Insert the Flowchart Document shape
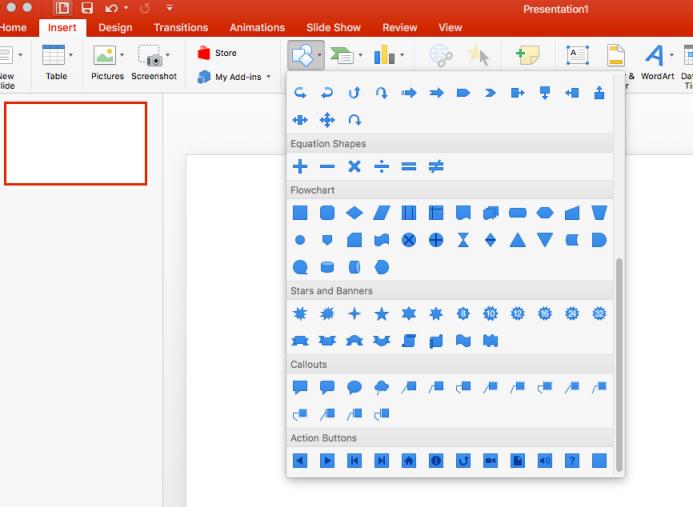This screenshot has width=693, height=507. click(463, 213)
